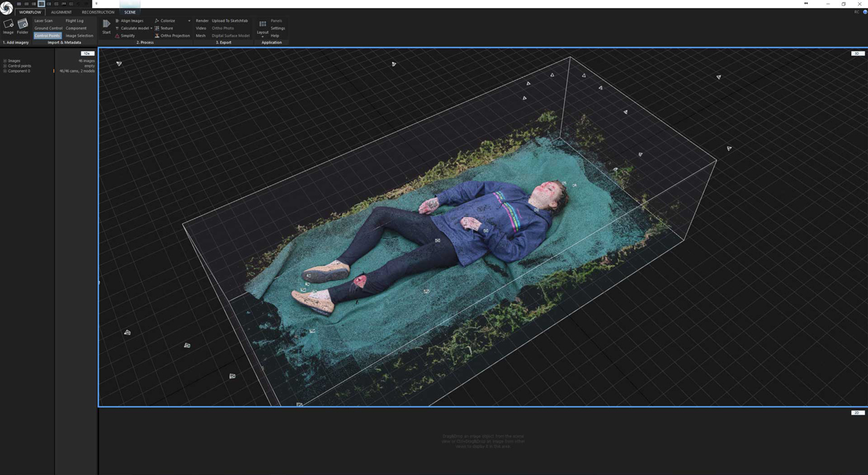Open the Colorize group dropdown arrow
The width and height of the screenshot is (868, 475).
tap(189, 21)
